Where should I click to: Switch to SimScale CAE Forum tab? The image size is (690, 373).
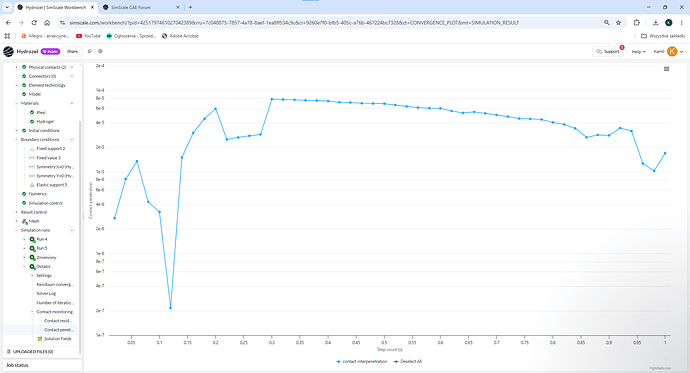click(x=141, y=7)
